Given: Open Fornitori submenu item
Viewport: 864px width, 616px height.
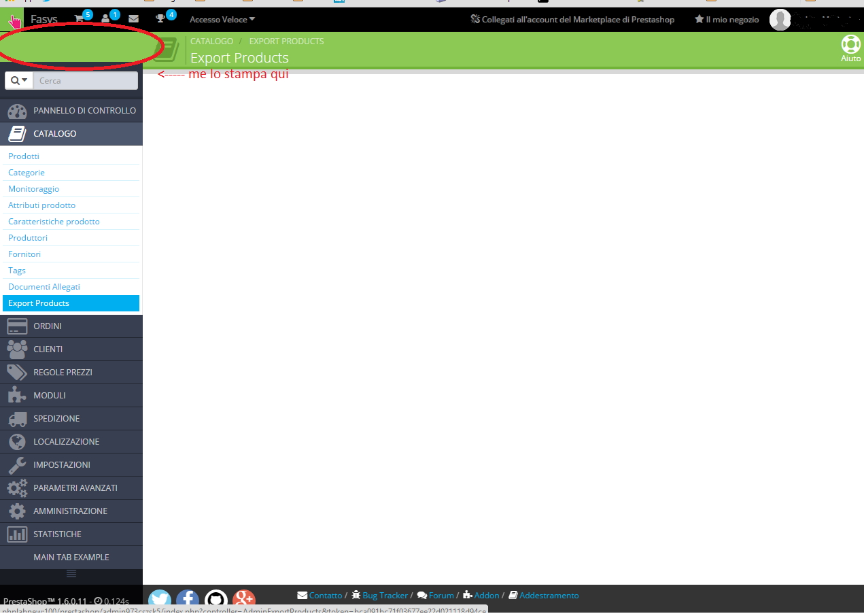Looking at the screenshot, I should point(24,254).
